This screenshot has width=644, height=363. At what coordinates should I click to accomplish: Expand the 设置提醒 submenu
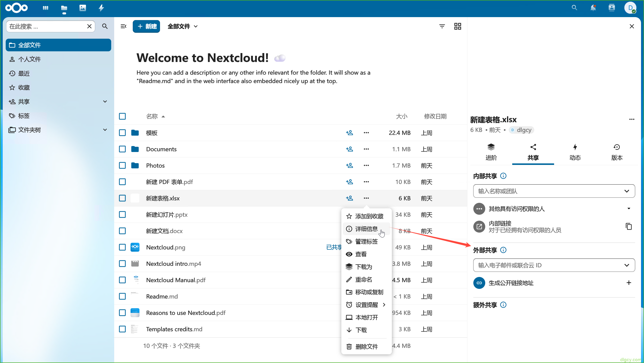366,305
